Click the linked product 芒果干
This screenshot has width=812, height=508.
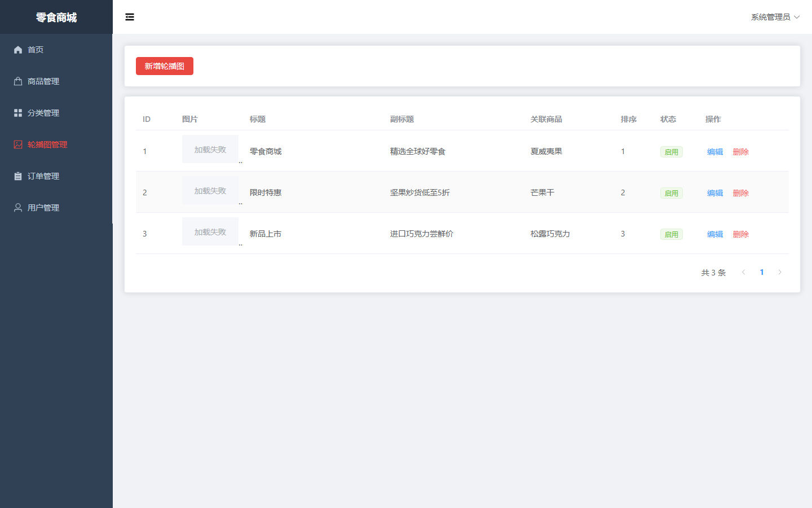542,192
